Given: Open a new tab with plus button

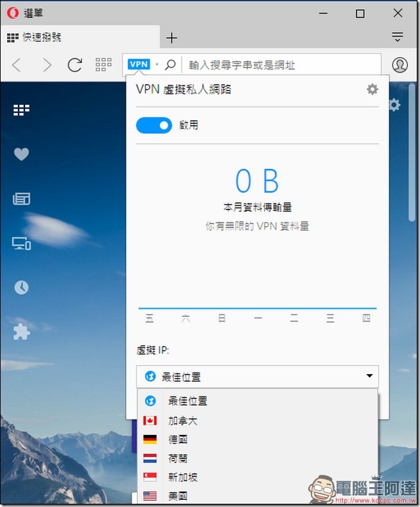Looking at the screenshot, I should (171, 38).
